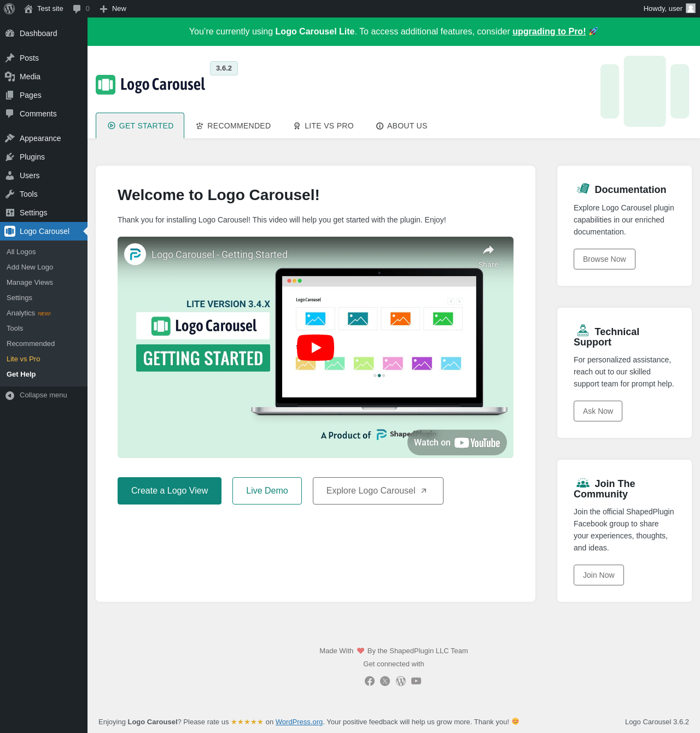This screenshot has width=700, height=733.
Task: Click Ask Now support button
Action: click(x=598, y=411)
